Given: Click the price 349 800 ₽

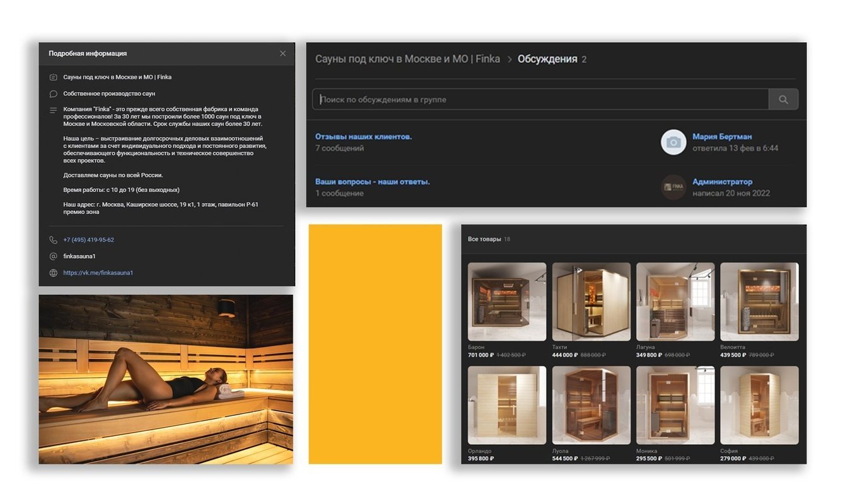Looking at the screenshot, I should (650, 355).
